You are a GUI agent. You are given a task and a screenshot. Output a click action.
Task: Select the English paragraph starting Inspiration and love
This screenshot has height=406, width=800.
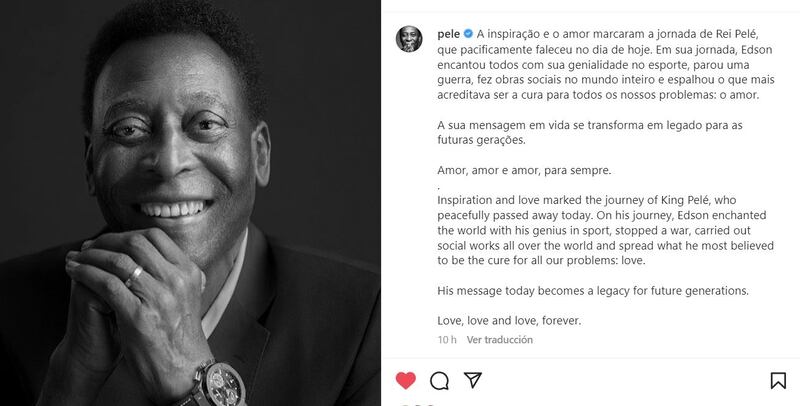(606, 230)
